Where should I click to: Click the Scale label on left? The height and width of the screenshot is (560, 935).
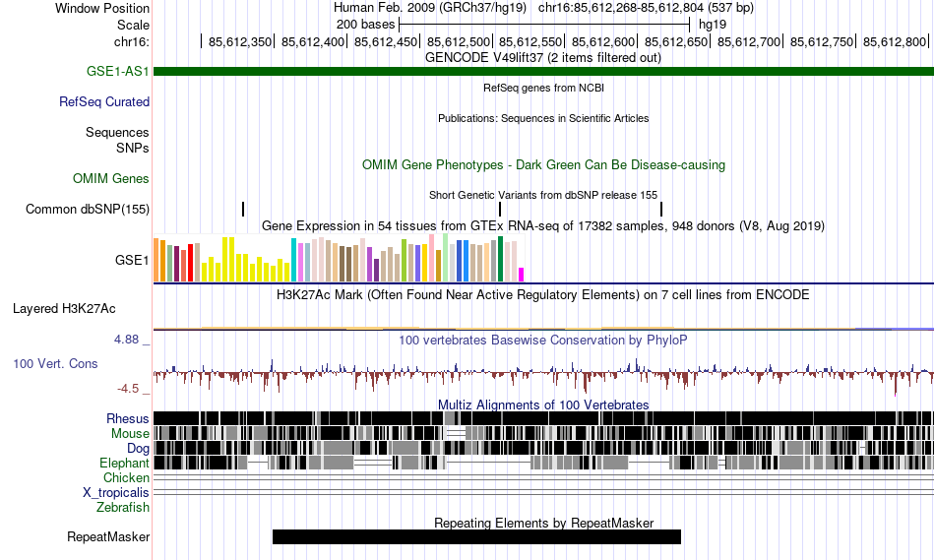click(x=133, y=25)
